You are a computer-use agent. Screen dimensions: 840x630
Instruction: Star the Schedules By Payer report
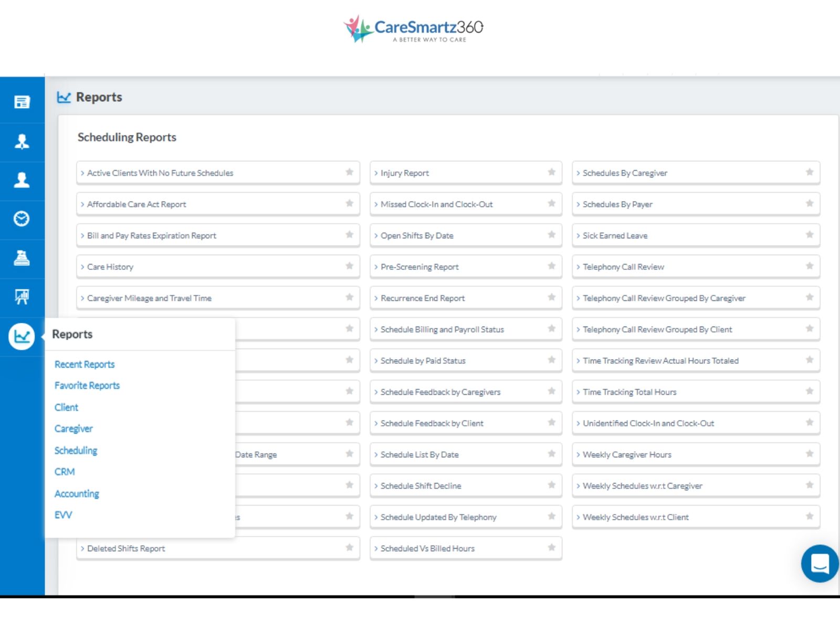point(810,204)
